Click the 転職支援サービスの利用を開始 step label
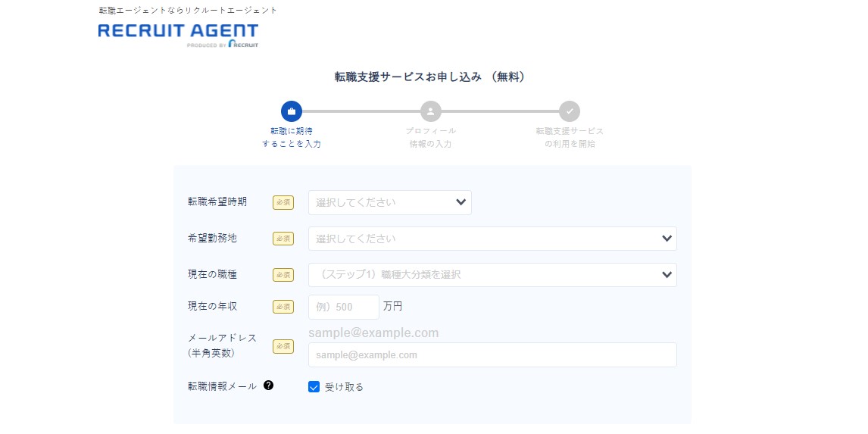 coord(570,137)
